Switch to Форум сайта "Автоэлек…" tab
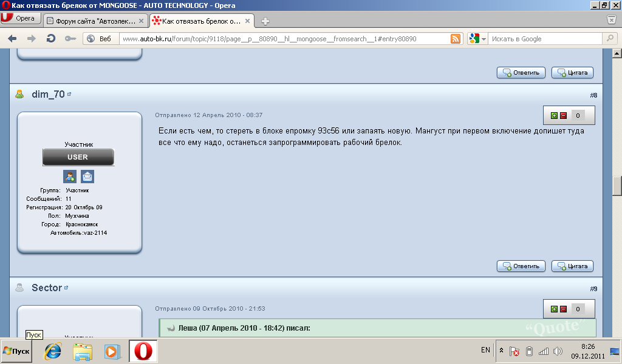 [95, 21]
